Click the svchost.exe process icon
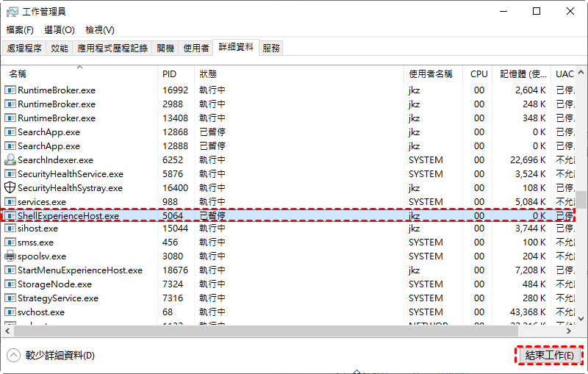This screenshot has height=374, width=588. pos(10,312)
